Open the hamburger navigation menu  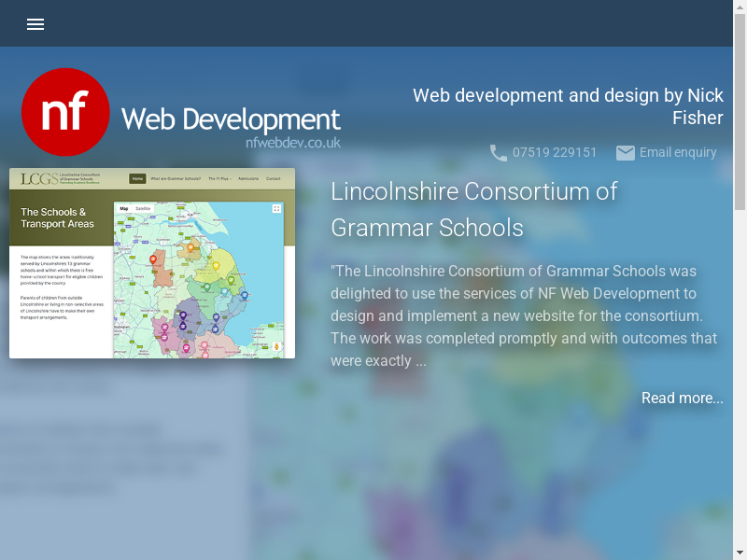click(35, 24)
